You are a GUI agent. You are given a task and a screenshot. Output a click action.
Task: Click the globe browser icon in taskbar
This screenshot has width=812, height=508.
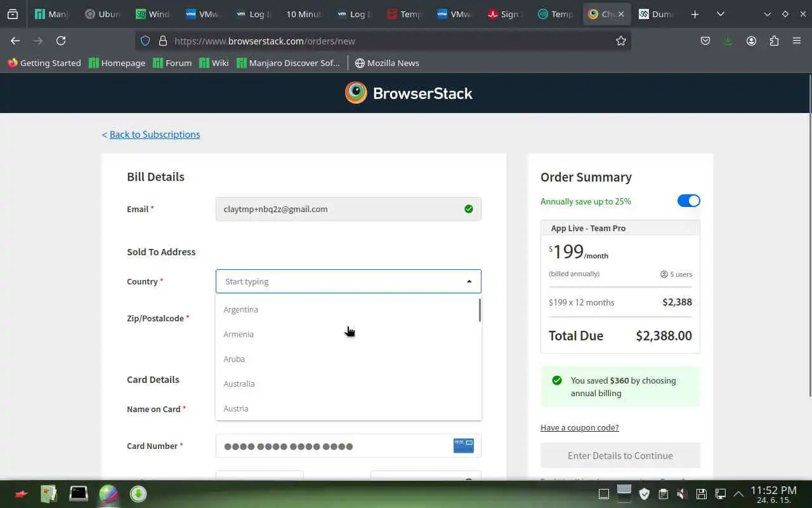pyautogui.click(x=108, y=494)
